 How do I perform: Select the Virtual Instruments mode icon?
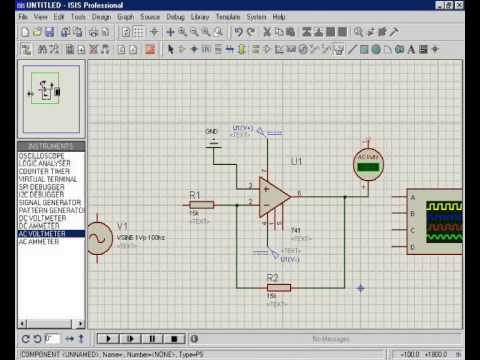point(339,50)
